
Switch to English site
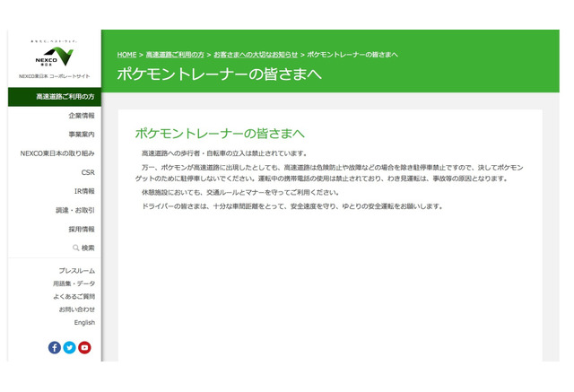click(84, 322)
